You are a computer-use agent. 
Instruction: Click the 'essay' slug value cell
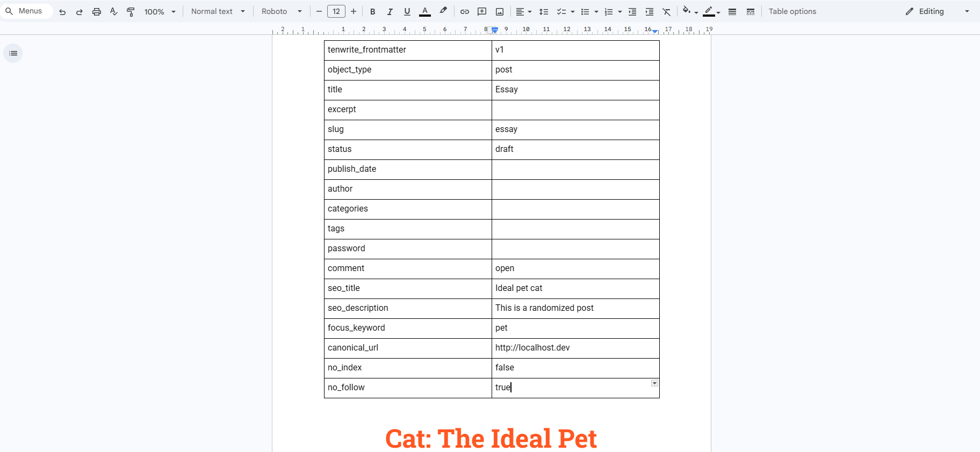click(x=575, y=129)
